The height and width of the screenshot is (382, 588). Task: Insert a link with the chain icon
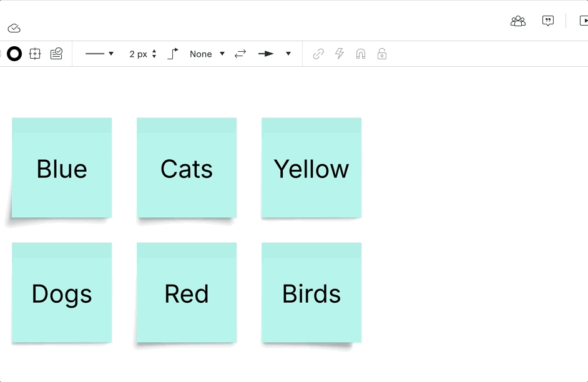tap(318, 54)
